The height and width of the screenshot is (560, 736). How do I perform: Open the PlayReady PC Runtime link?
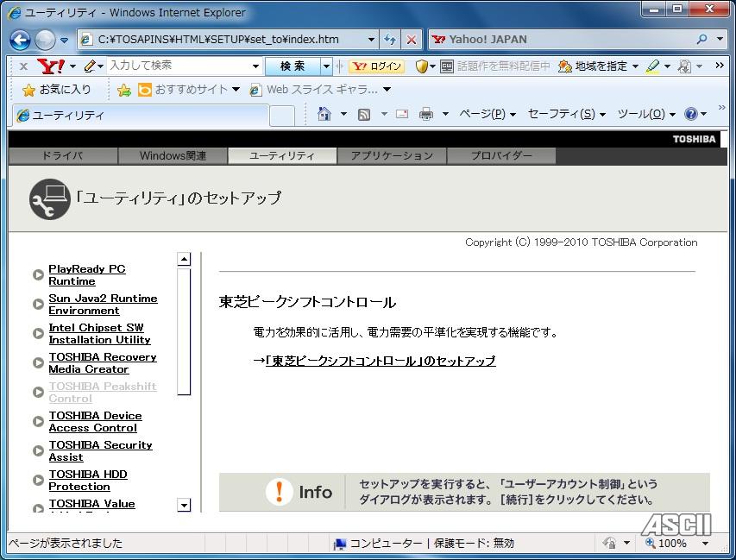pos(87,275)
